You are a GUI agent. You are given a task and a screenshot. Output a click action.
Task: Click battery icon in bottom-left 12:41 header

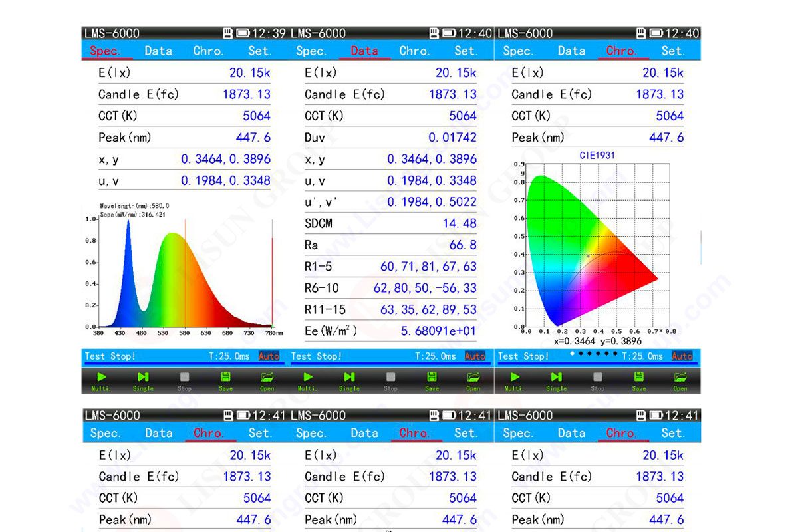[243, 416]
